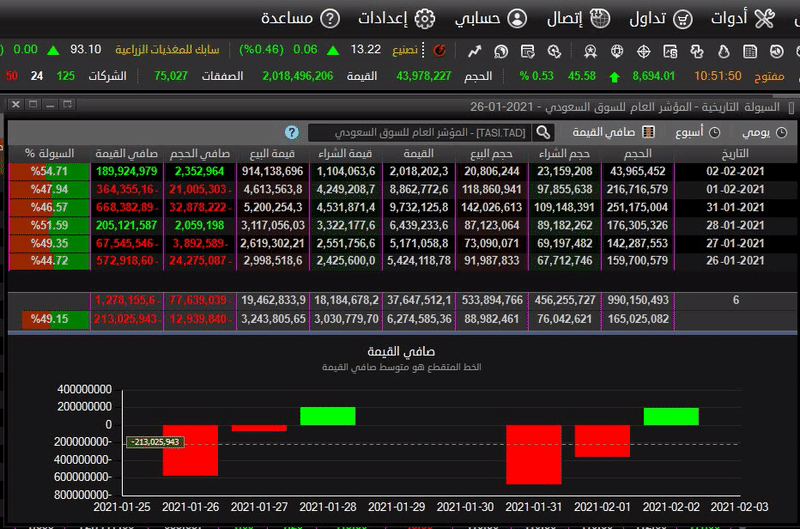
Task: Switch to weekly (أسبوع) period view
Action: point(697,133)
